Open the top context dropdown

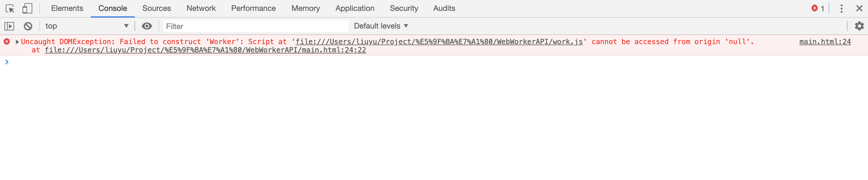click(87, 26)
